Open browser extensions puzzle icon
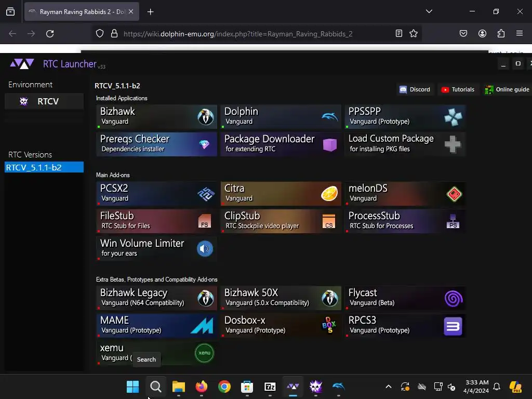Viewport: 532px width, 399px height. pyautogui.click(x=501, y=33)
